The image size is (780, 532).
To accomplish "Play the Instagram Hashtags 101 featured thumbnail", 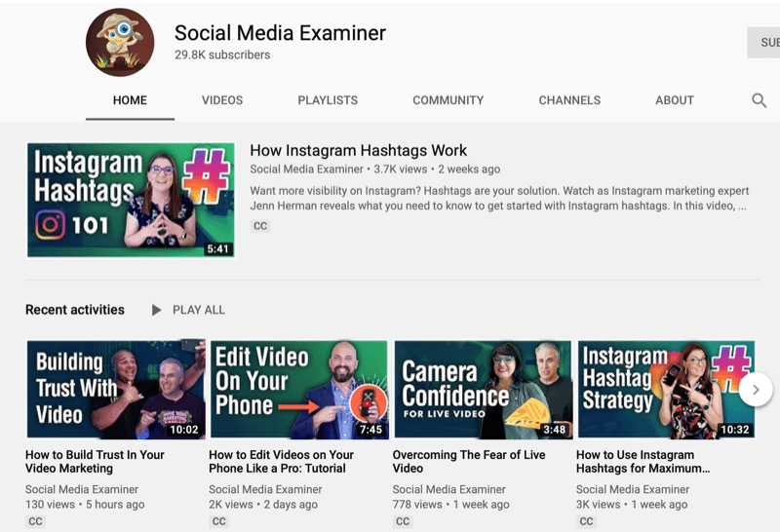I will click(x=131, y=200).
